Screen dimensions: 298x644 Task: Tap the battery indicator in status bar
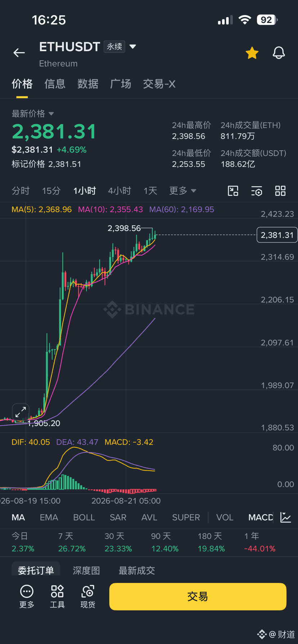coord(267,20)
